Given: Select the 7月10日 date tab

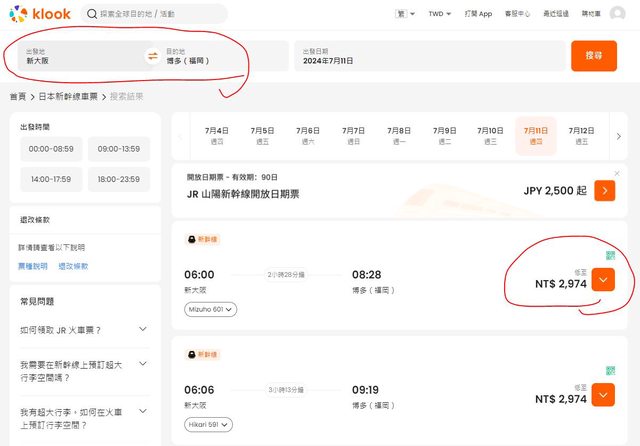Looking at the screenshot, I should (x=490, y=135).
